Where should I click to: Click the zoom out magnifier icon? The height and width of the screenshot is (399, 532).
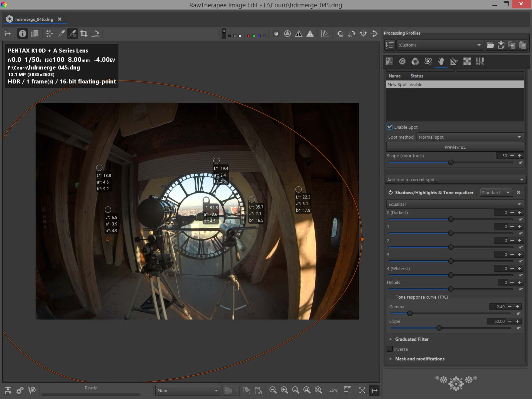[x=273, y=390]
